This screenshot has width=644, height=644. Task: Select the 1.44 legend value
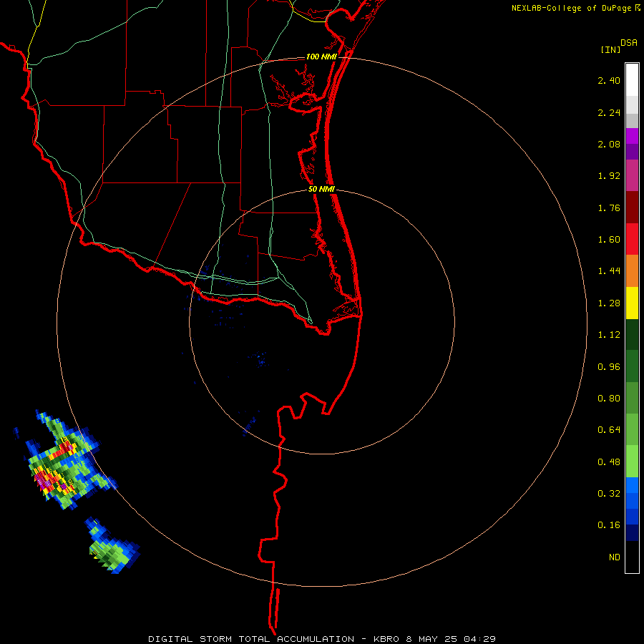609,270
